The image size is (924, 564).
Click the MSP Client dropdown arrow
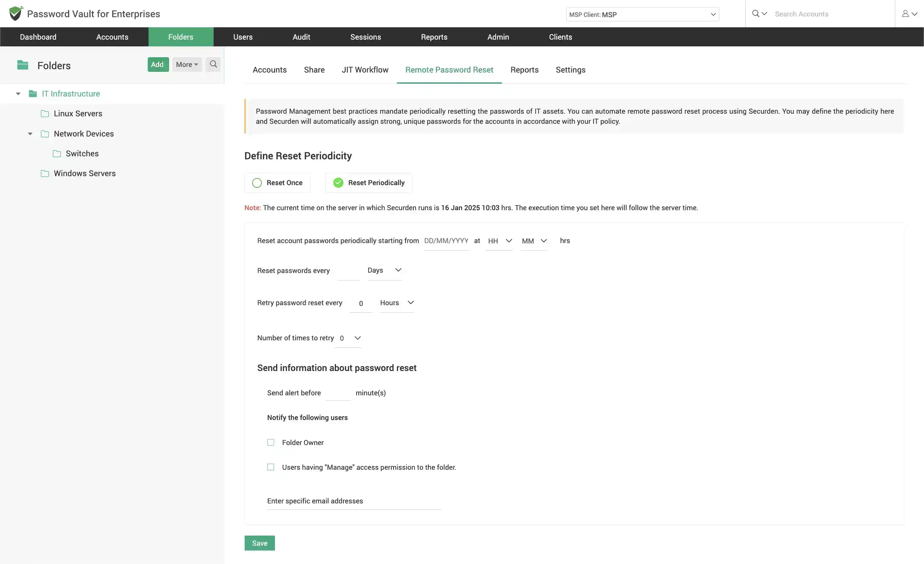712,15
